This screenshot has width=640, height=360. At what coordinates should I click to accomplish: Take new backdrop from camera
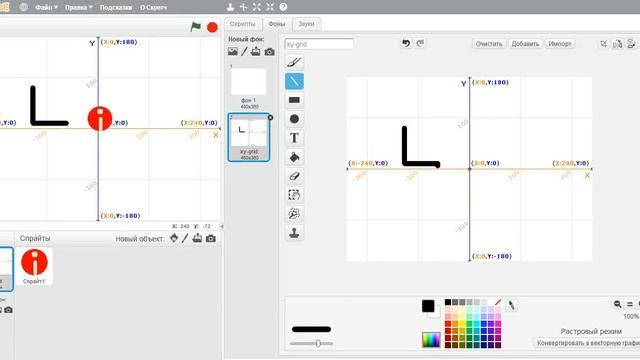pyautogui.click(x=269, y=52)
